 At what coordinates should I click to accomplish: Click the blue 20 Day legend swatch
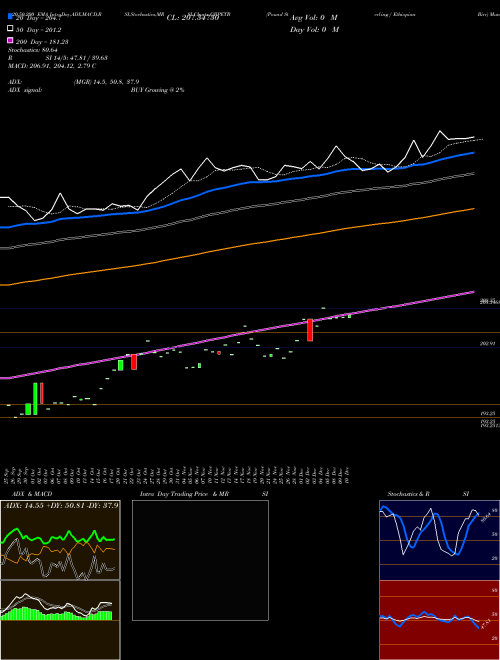click(x=10, y=17)
